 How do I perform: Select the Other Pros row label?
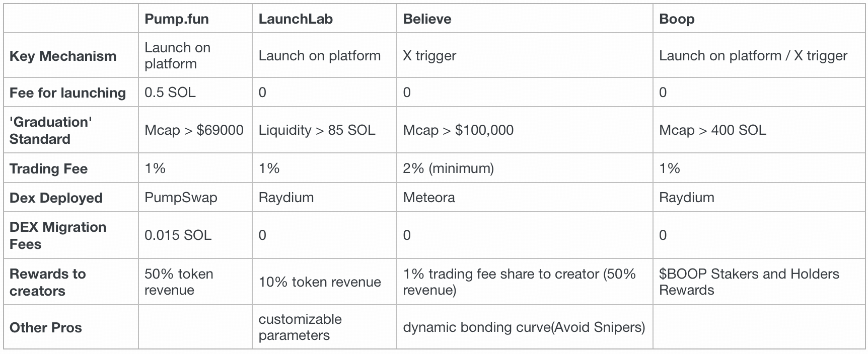click(45, 327)
